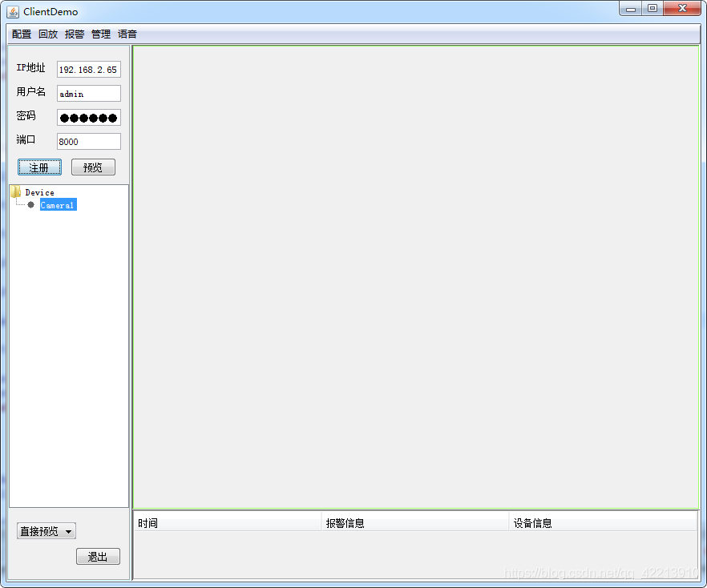The height and width of the screenshot is (588, 707).
Task: Open the 配置 menu
Action: coord(22,34)
